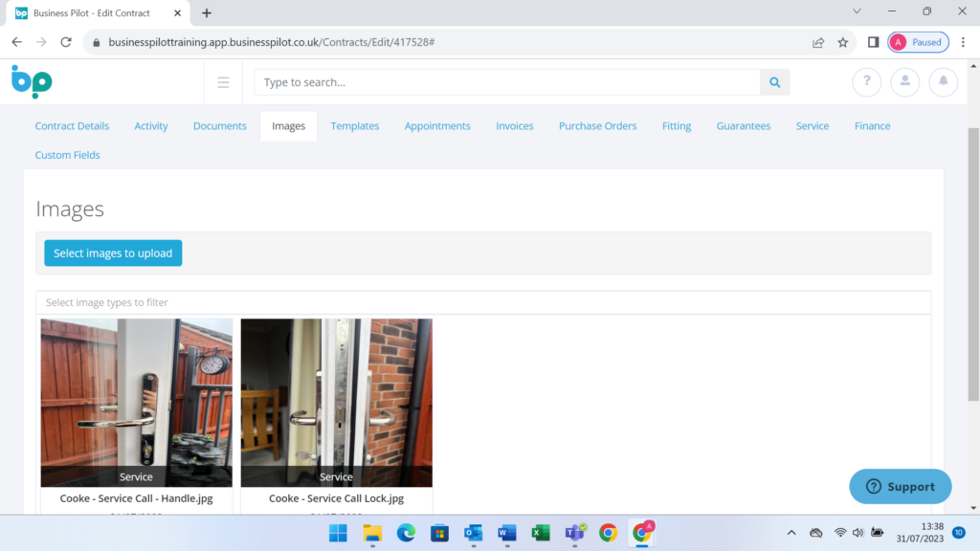Viewport: 980px width, 551px height.
Task: Open the Support chat button
Action: coord(900,487)
